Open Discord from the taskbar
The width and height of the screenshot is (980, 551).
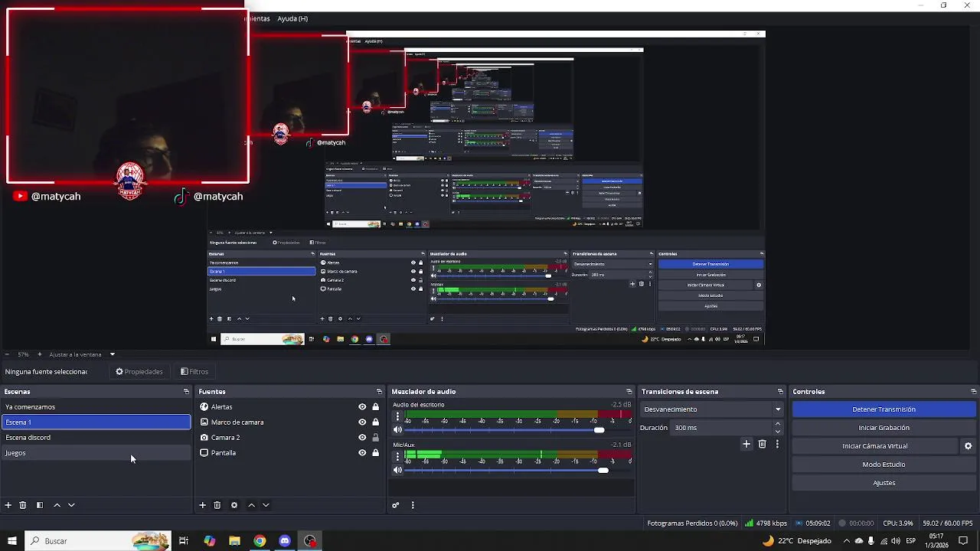click(285, 541)
